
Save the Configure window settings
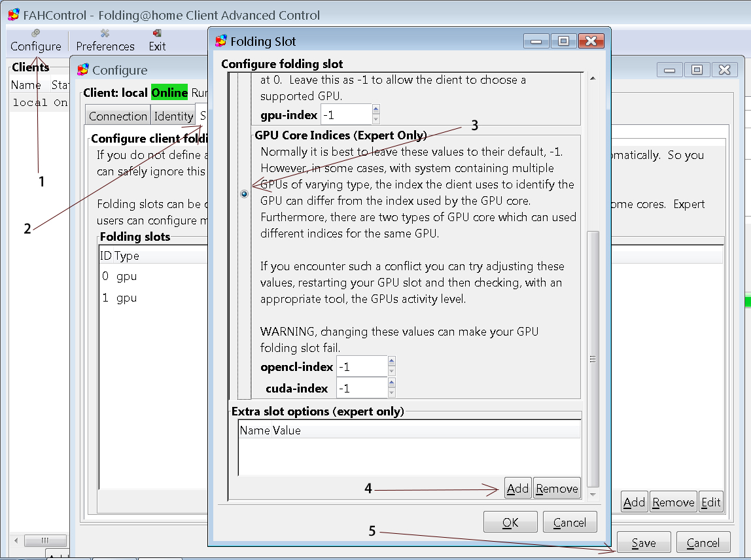644,543
